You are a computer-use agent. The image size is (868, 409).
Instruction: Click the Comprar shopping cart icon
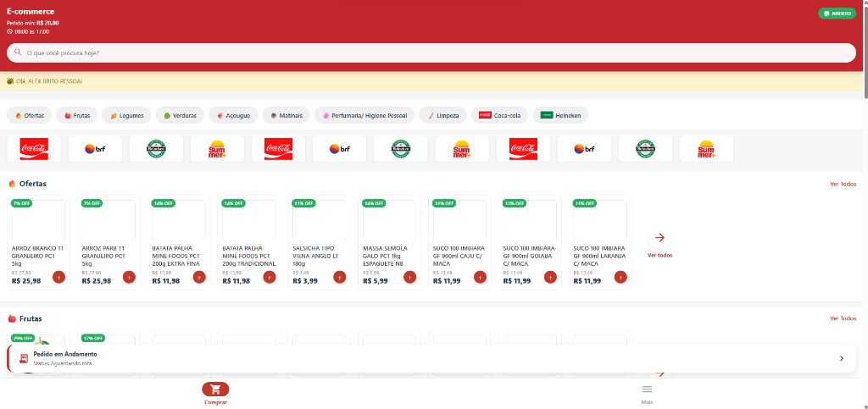coord(215,390)
